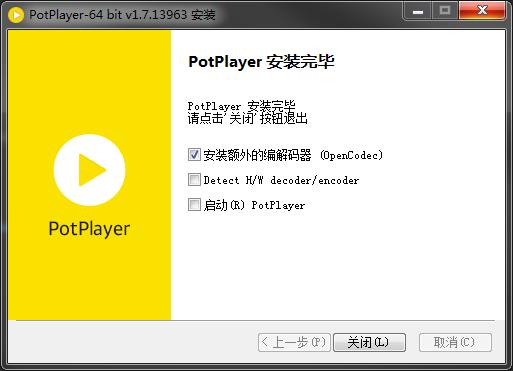Screen dimensions: 513x371
Task: Click the large PotPlayer play logo
Action: click(90, 170)
